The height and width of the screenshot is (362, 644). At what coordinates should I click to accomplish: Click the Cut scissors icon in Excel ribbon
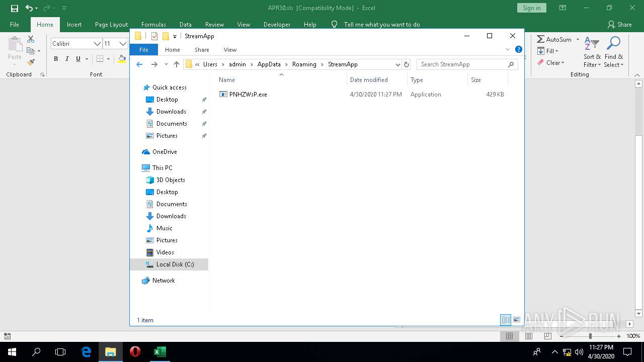coord(31,39)
